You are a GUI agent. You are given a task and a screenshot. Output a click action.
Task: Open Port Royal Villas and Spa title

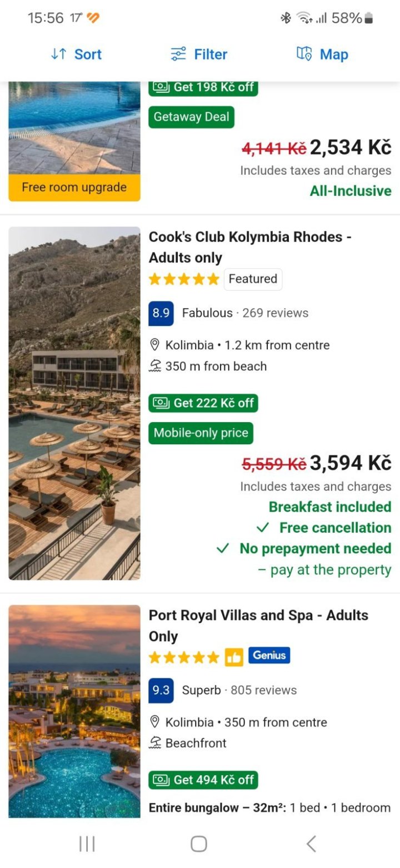click(258, 626)
